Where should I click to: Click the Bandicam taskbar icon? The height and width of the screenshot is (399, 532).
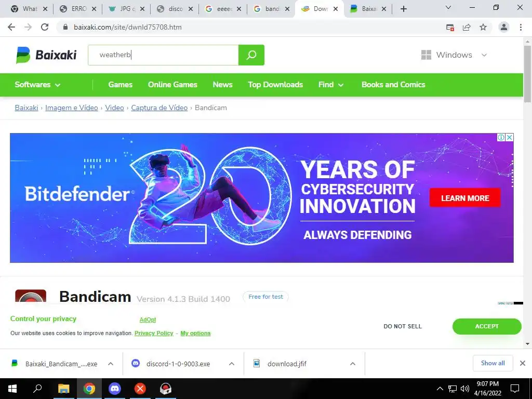click(166, 389)
